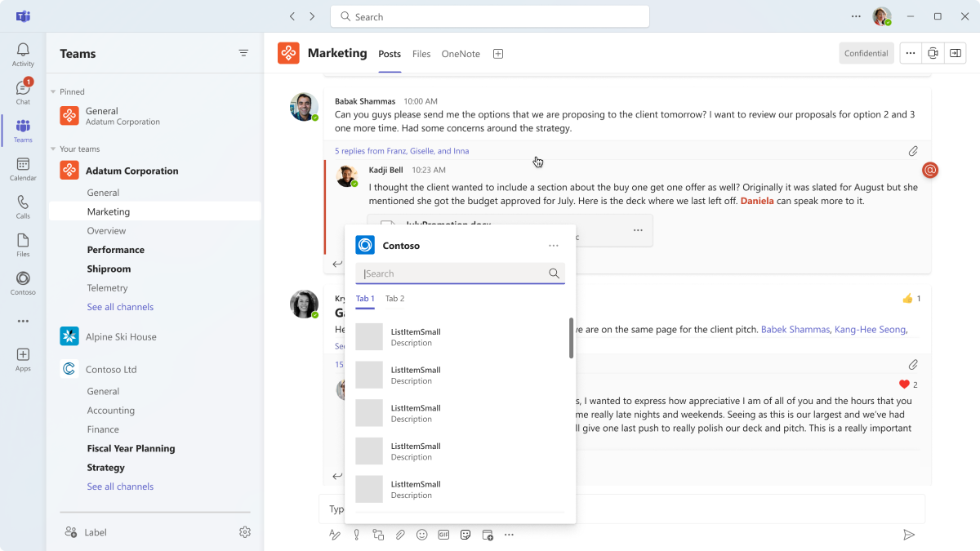Toggle rich text formatting in the compose box
This screenshot has height=551, width=980.
[335, 534]
